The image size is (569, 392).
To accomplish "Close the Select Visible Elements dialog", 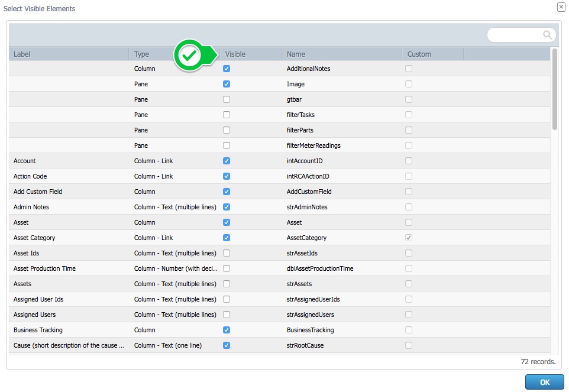I will tap(561, 7).
